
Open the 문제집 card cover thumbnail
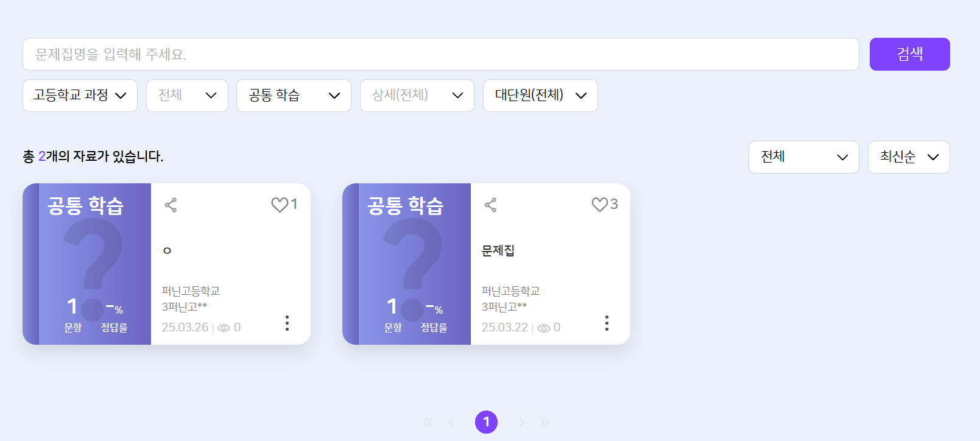point(407,264)
